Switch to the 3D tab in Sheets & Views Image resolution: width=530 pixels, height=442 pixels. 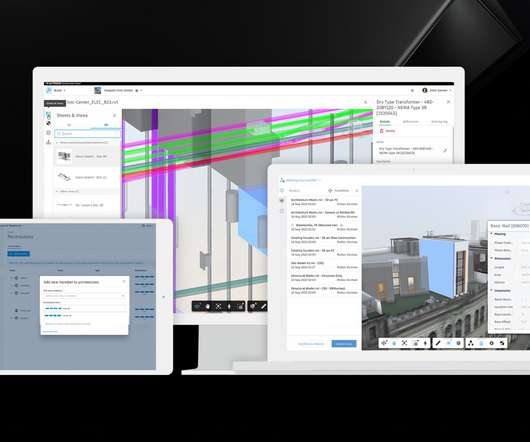click(106, 125)
